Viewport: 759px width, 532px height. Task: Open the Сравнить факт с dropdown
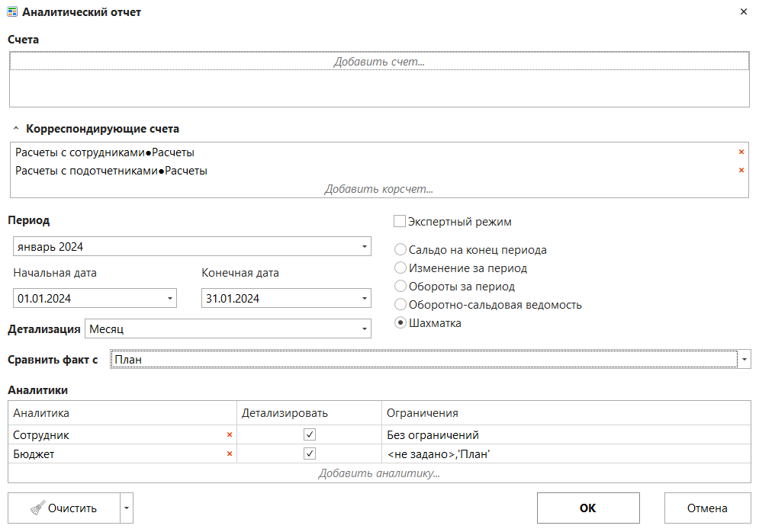744,360
